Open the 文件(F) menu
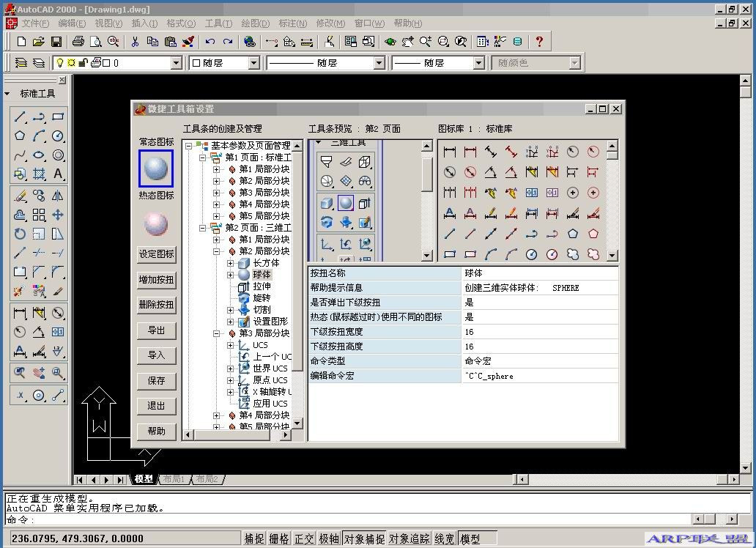Viewport: 756px width, 548px height. pos(34,23)
